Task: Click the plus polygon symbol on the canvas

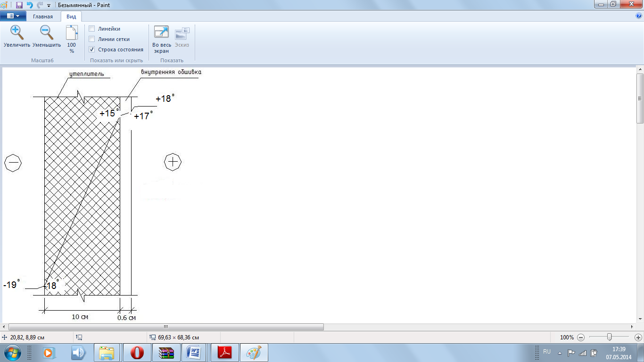Action: [x=173, y=162]
